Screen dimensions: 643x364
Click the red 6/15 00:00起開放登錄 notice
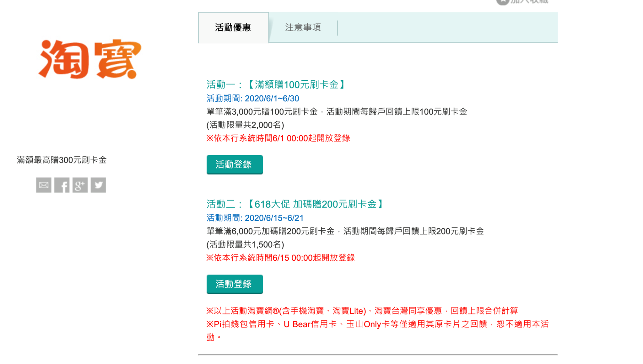pos(281,258)
